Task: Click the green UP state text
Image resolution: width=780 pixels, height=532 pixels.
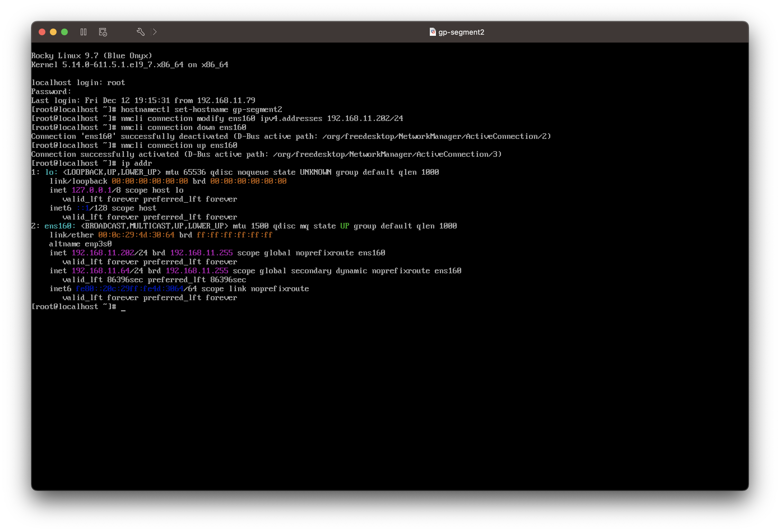Action: click(x=344, y=226)
